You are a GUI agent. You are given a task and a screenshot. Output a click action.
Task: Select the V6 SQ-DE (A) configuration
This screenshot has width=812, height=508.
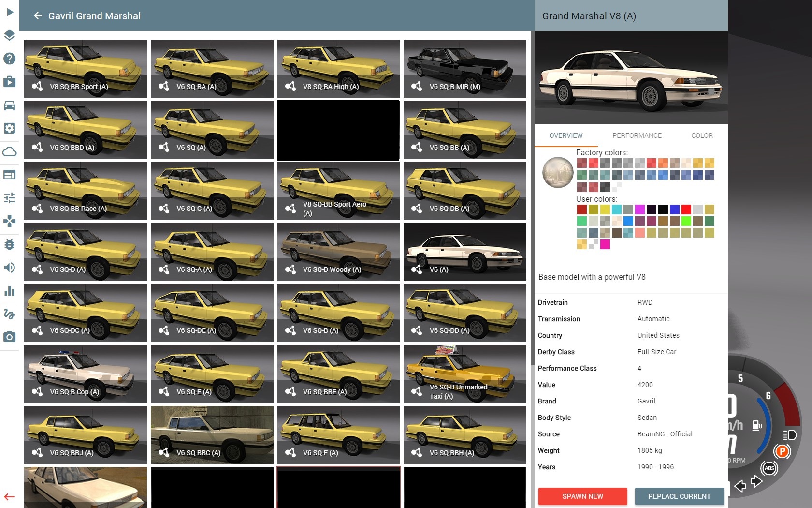(212, 313)
